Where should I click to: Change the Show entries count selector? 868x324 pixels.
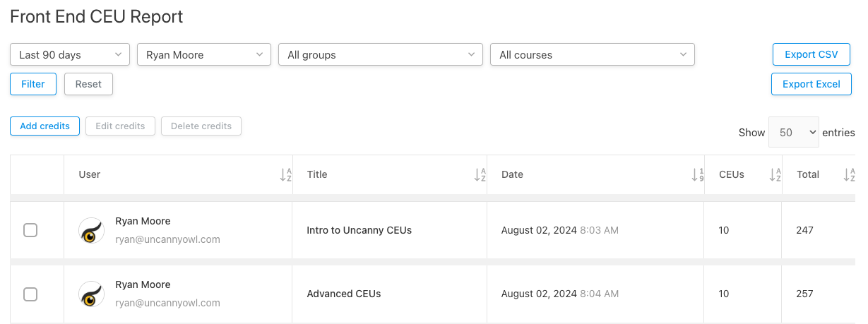794,132
